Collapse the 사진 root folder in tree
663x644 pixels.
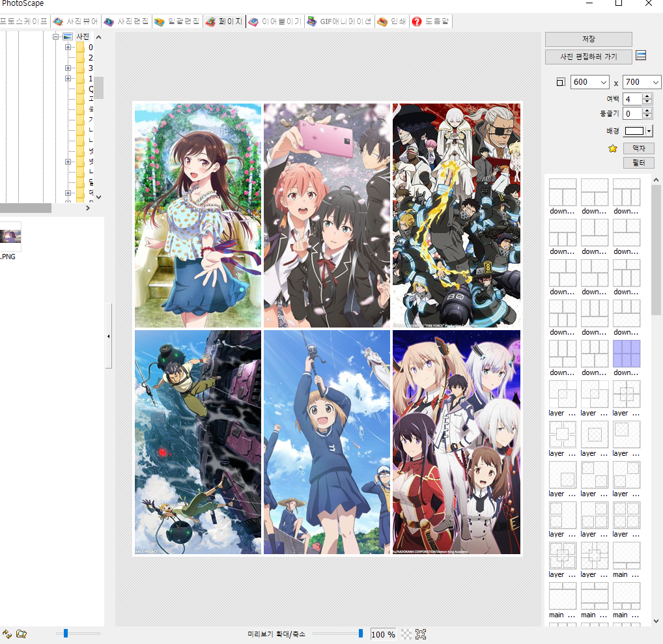click(x=55, y=36)
